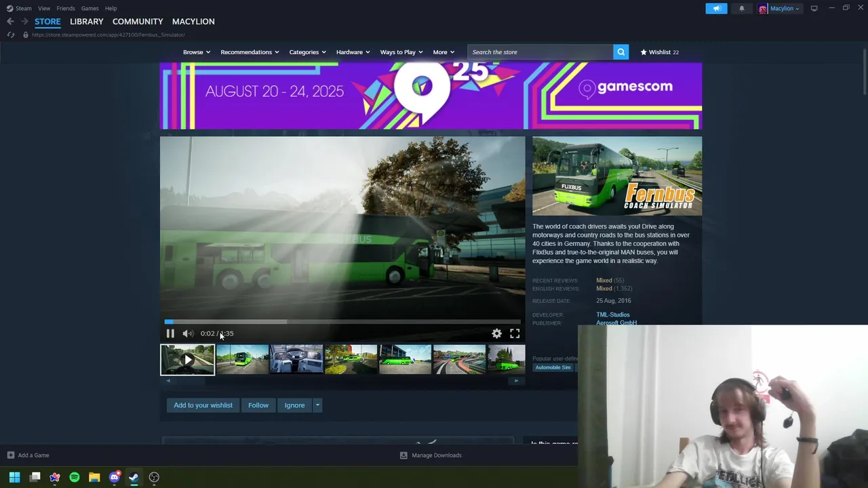This screenshot has height=488, width=868.
Task: Open Manage Downloads icon
Action: click(x=403, y=455)
